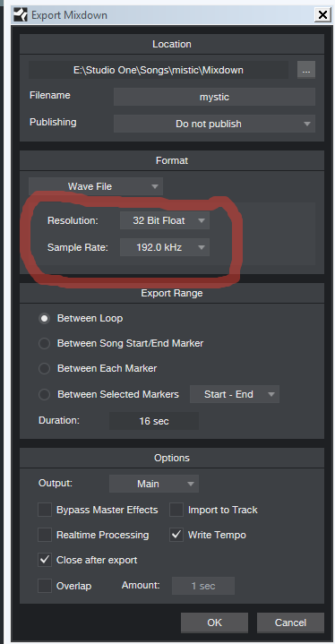Expand the Output Main dropdown

(x=154, y=484)
